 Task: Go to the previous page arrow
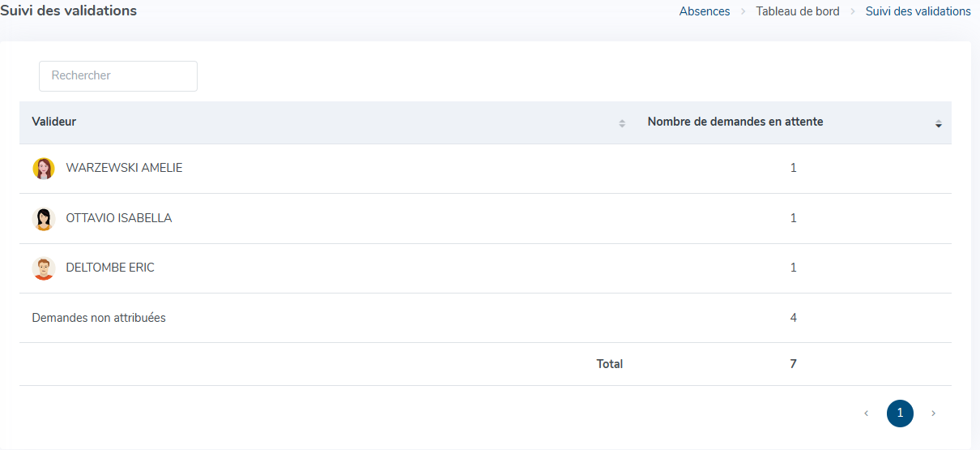click(866, 414)
